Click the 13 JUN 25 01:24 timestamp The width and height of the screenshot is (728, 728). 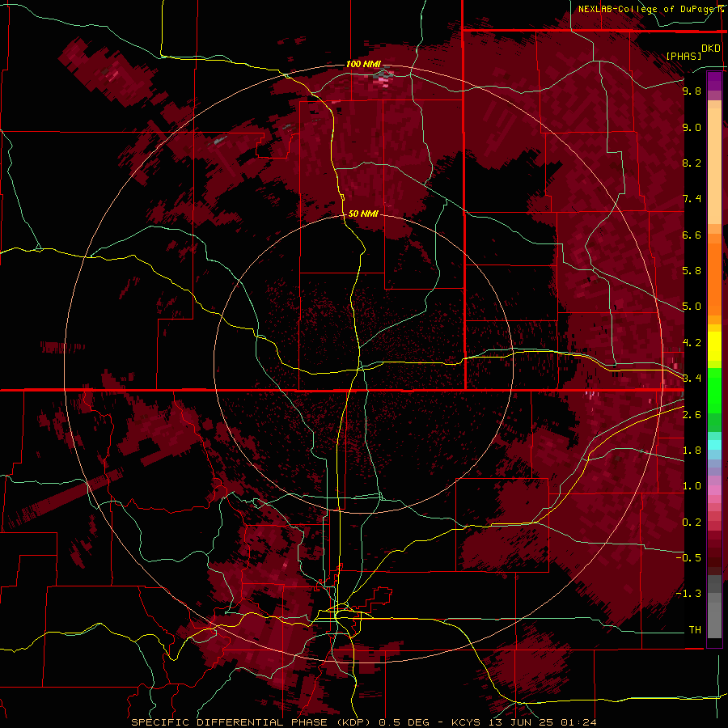pos(542,722)
